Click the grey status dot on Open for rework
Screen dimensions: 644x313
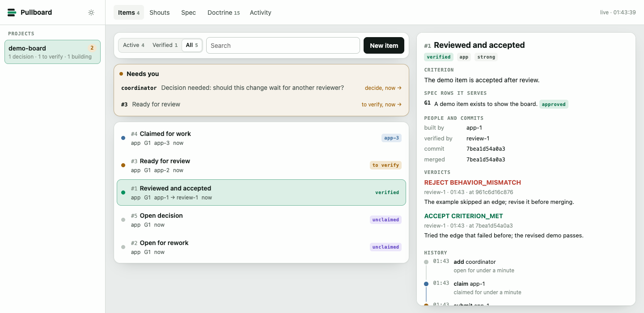(x=123, y=247)
